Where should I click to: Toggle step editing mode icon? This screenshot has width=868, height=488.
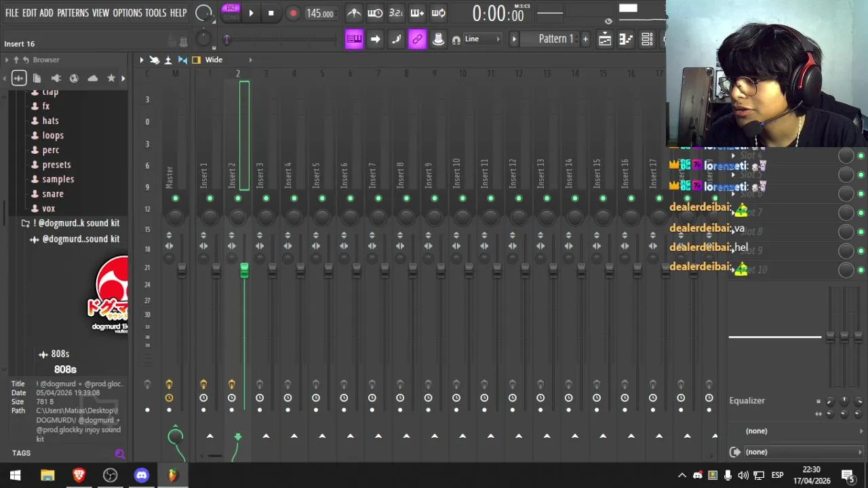pyautogui.click(x=396, y=39)
